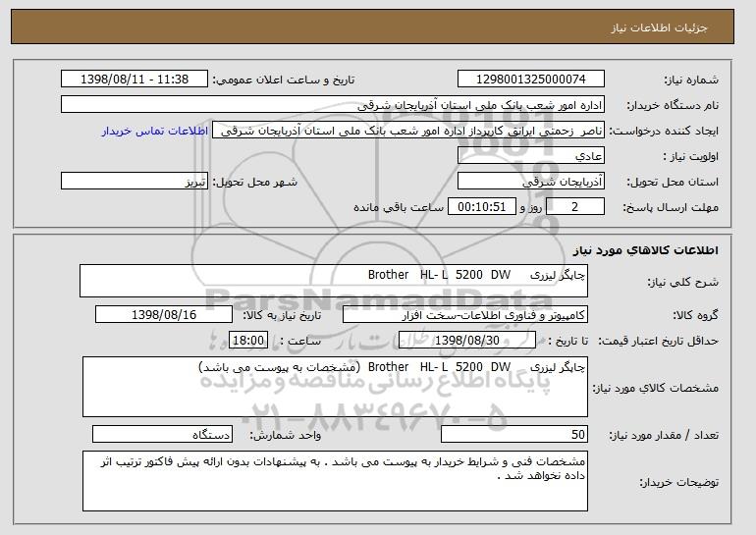Click the ساعت باقی مانده text
This screenshot has height=535, width=756.
(399, 207)
